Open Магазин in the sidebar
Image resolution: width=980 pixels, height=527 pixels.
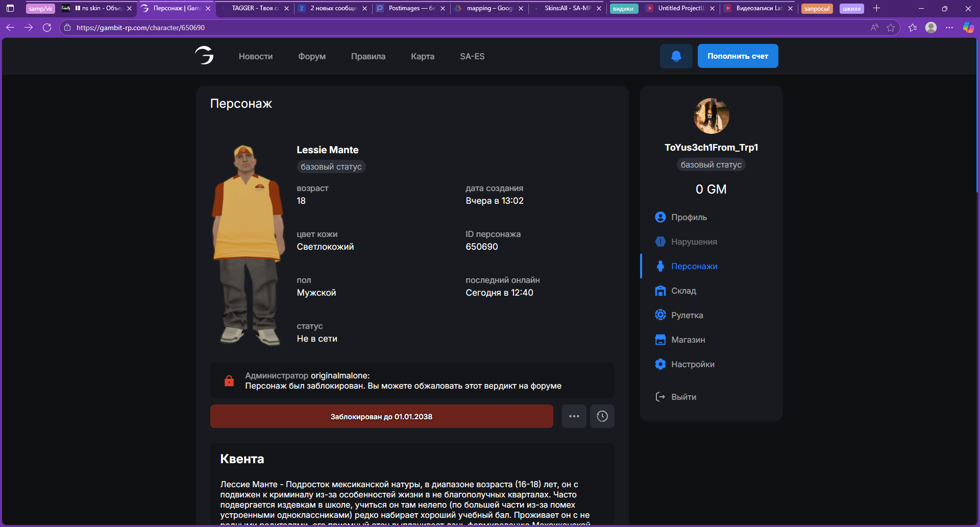pos(688,340)
